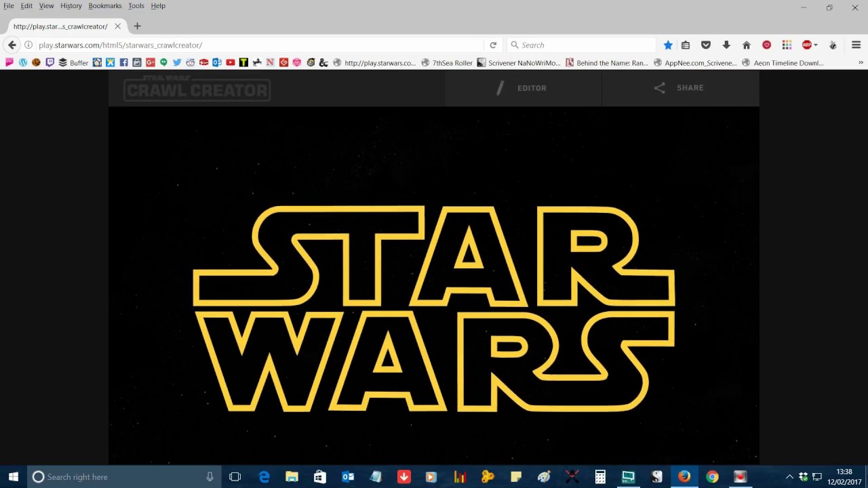
Task: Click the Firefox Search box
Action: click(581, 45)
